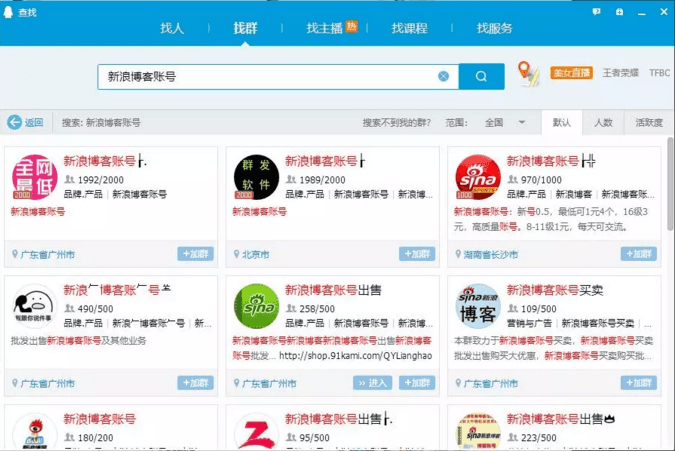
Task: Open the map location pin icon
Action: tap(528, 74)
